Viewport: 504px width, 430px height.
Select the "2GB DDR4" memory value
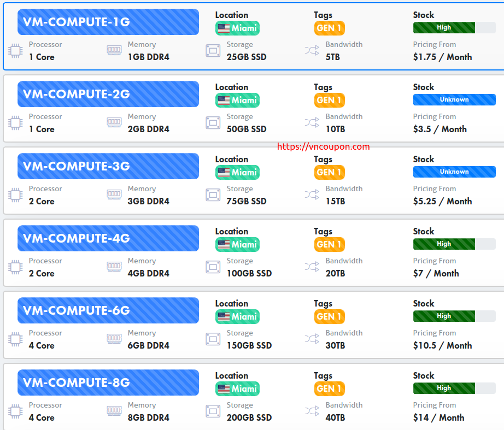tap(149, 129)
